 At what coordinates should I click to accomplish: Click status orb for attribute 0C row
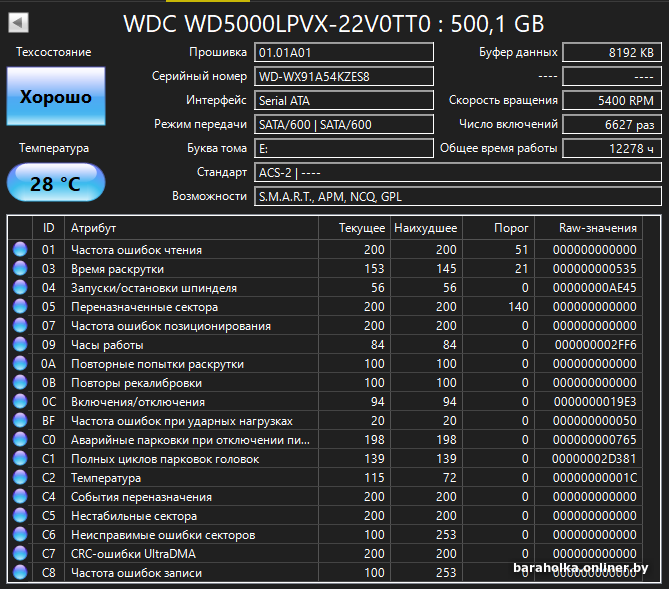20,401
